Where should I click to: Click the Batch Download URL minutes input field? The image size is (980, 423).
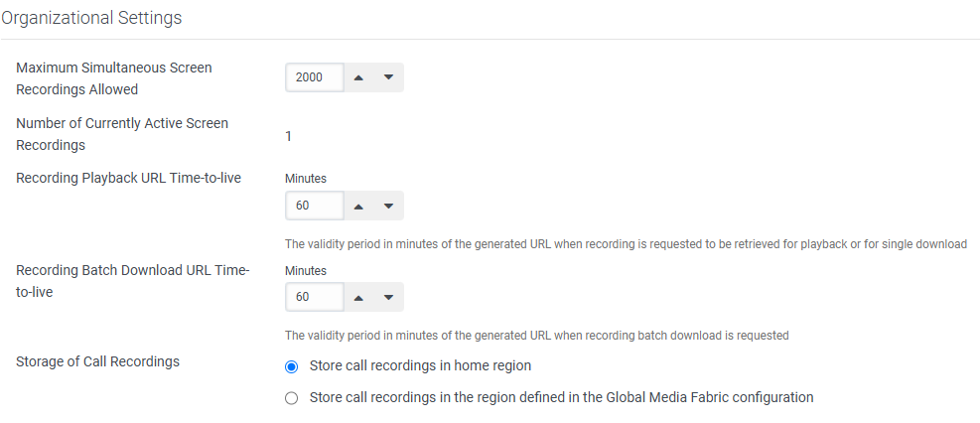click(315, 297)
